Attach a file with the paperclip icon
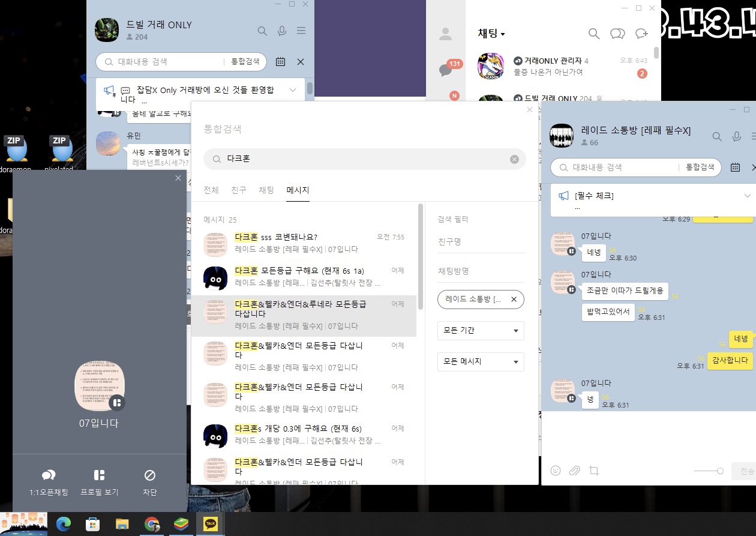 click(x=574, y=471)
